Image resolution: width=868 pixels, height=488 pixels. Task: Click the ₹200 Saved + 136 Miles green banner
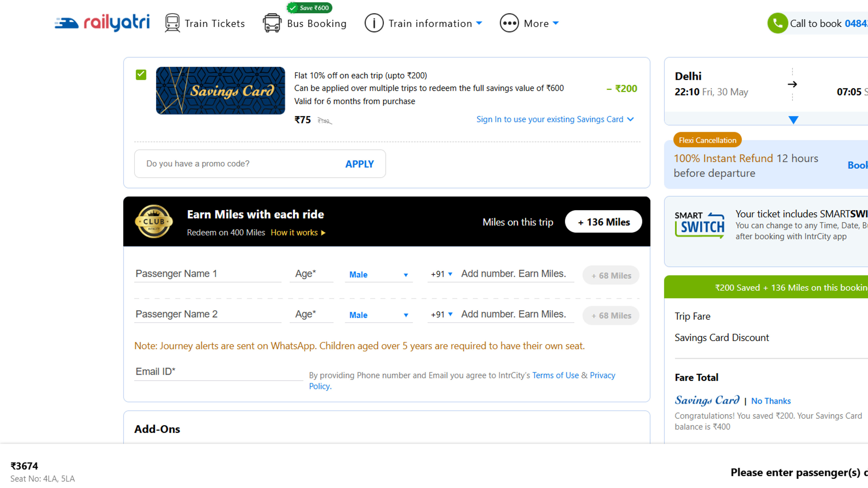[x=766, y=287]
